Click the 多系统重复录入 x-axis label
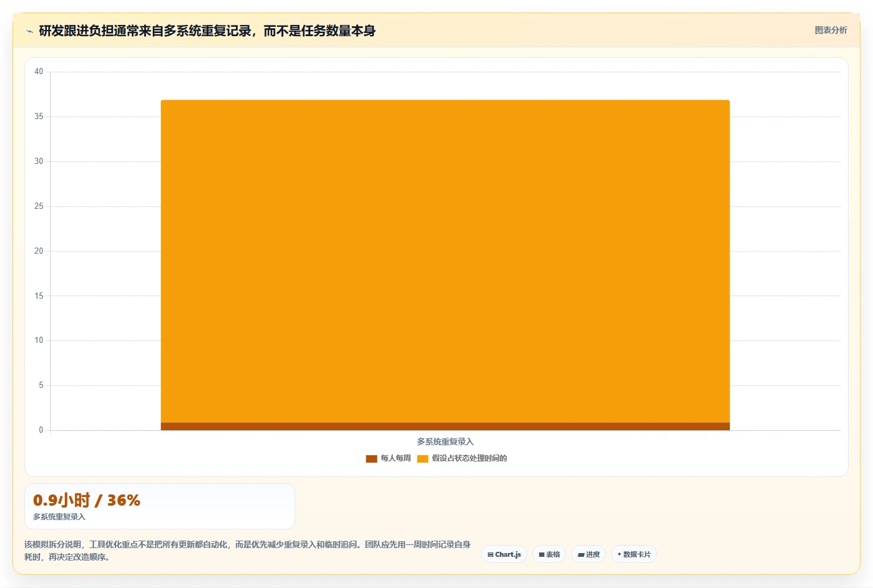Image resolution: width=873 pixels, height=588 pixels. tap(445, 441)
